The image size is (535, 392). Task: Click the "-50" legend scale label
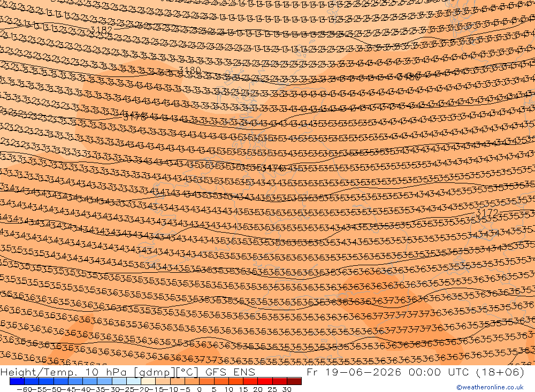pos(53,389)
